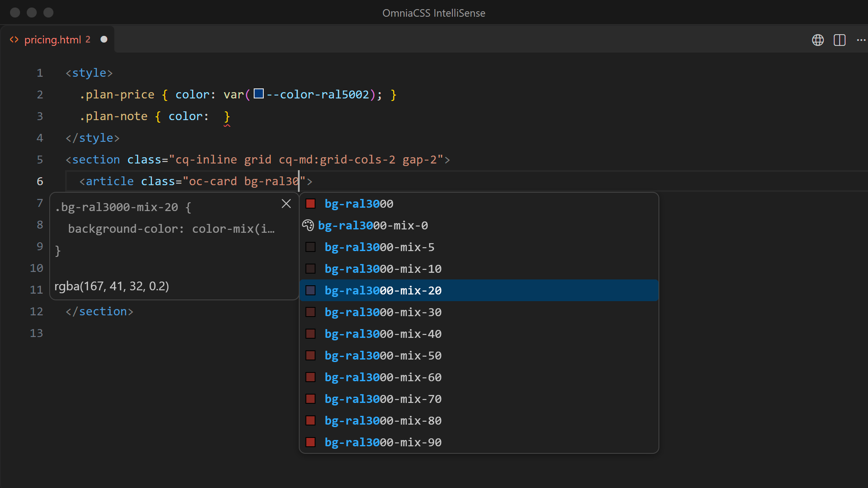Open the globe preview icon in editor toolbar
Screen dimensions: 868x488
pos(818,40)
